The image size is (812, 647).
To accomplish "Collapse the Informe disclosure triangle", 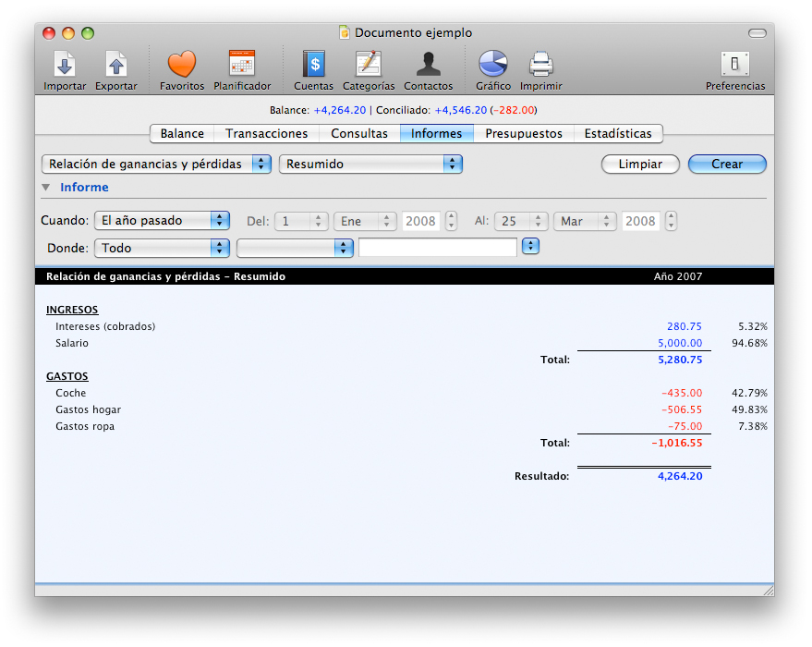I will (x=46, y=188).
